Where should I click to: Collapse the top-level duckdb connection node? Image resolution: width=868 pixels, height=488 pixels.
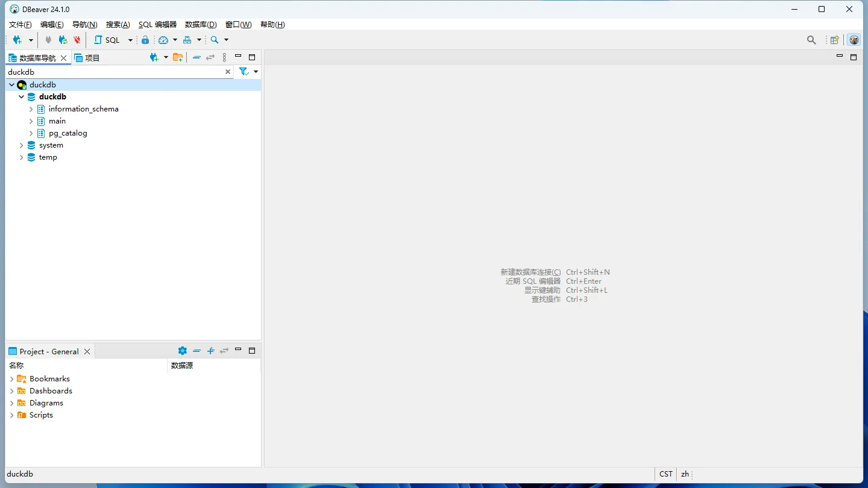(11, 85)
